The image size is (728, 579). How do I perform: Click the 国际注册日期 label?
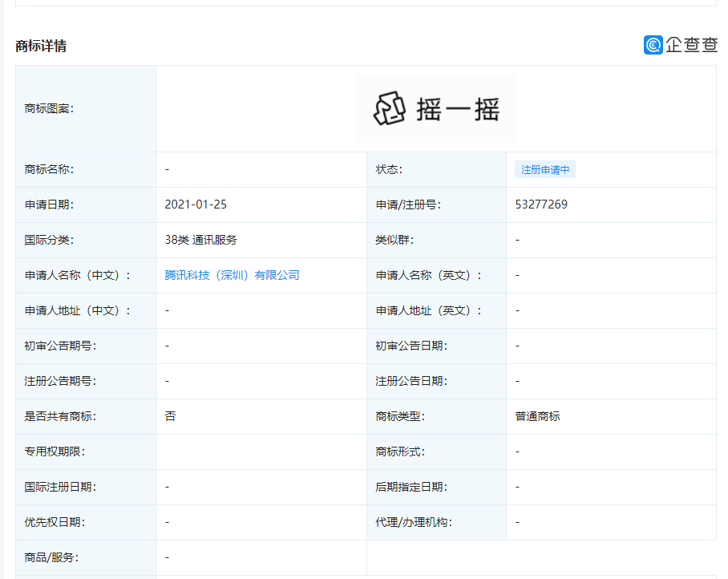[60, 487]
